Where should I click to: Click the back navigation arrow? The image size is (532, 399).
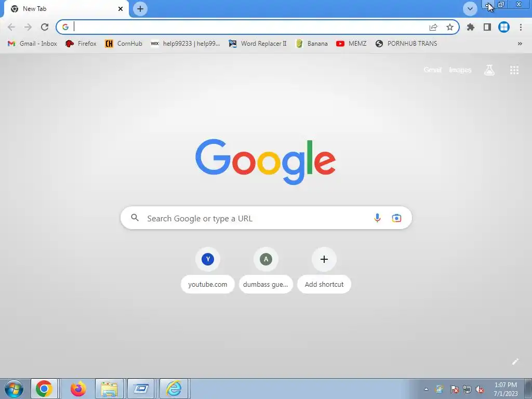click(11, 27)
